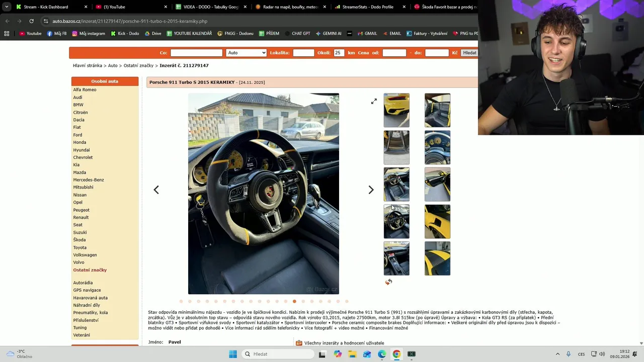The height and width of the screenshot is (362, 644).
Task: Select the first gallery pagination dot
Action: 181,301
